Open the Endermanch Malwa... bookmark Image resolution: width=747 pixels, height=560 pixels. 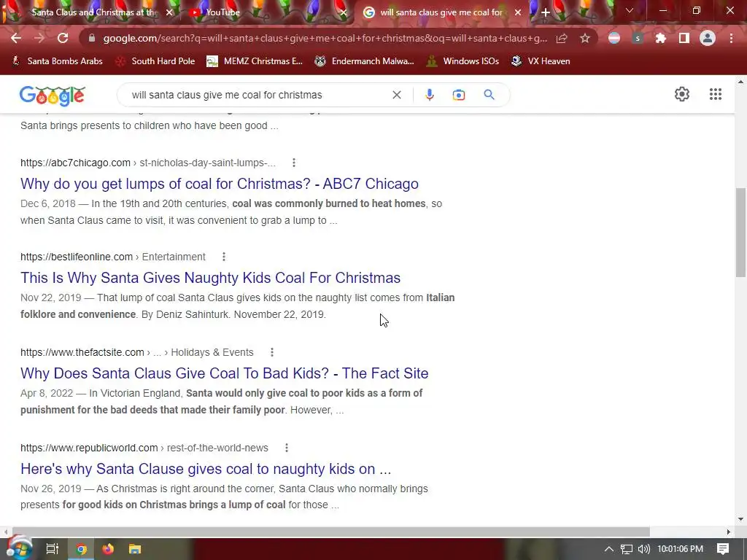pyautogui.click(x=365, y=61)
